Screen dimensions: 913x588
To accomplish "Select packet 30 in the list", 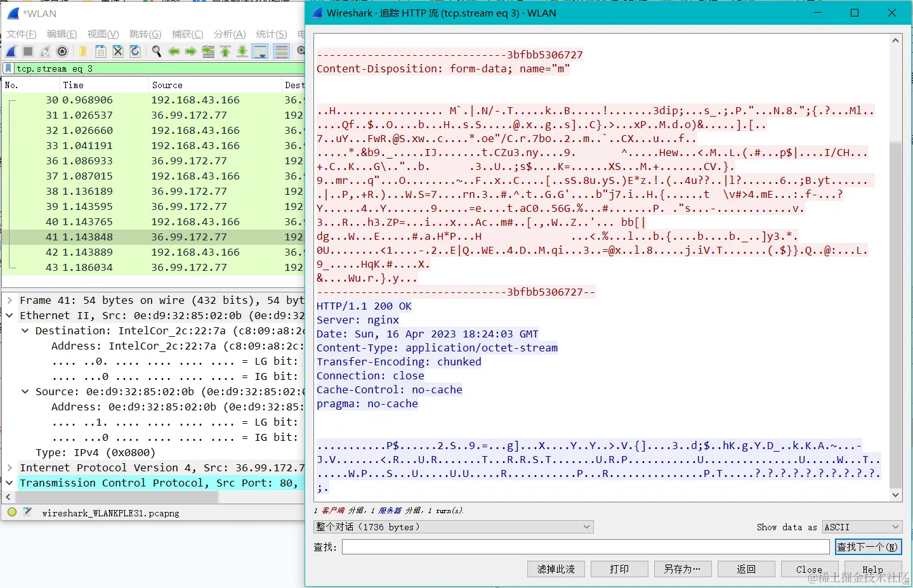I will coord(154,100).
